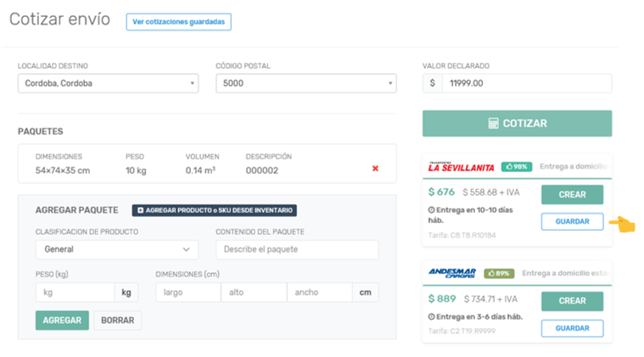Screen dimensions: 644x357
Task: Save the Andesmar Cargas quote
Action: click(572, 328)
